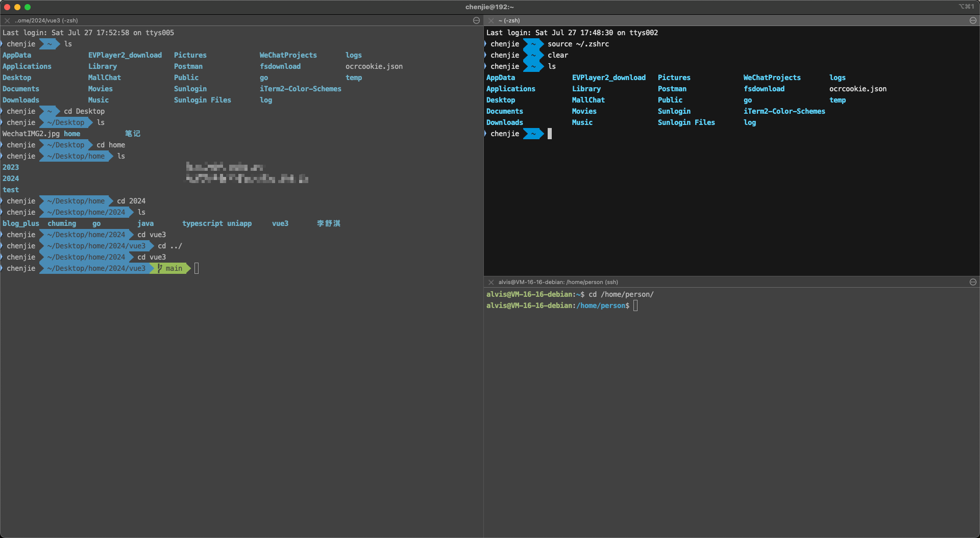Click the cursor after the main branch prompt
Viewport: 980px width, 538px height.
[x=197, y=268]
